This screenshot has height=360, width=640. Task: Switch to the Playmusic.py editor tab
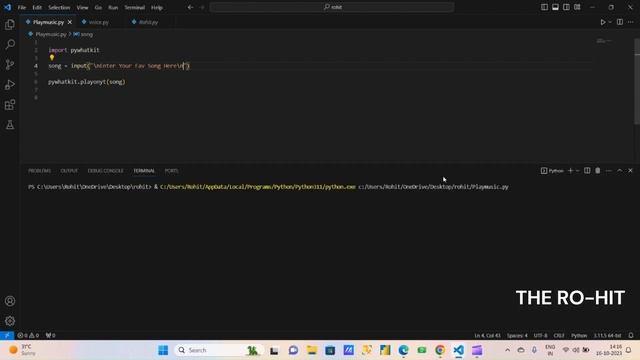click(x=48, y=22)
